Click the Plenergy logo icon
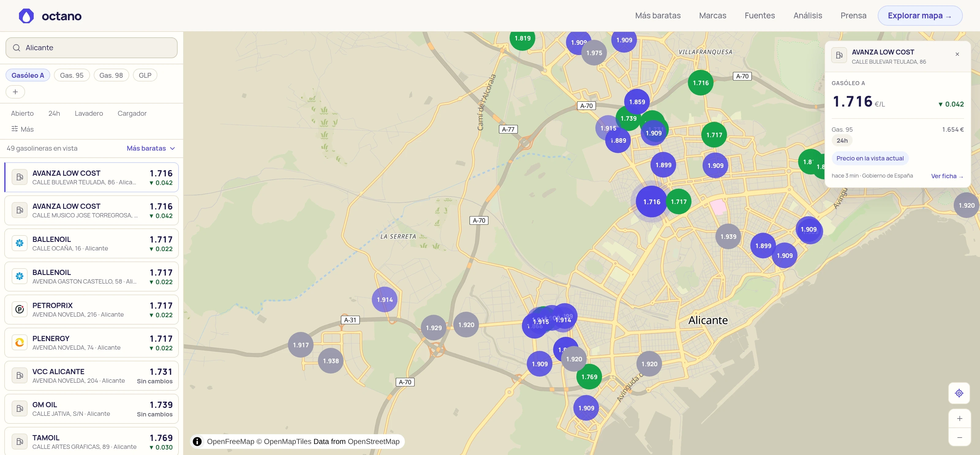The width and height of the screenshot is (980, 455). 19,342
